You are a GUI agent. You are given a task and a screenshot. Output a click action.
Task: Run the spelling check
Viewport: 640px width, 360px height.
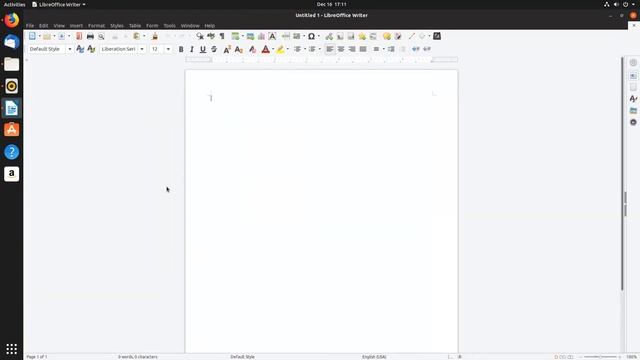pos(211,36)
